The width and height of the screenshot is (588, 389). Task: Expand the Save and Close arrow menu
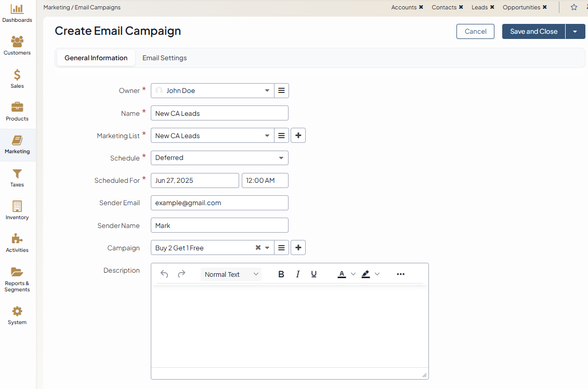pos(575,32)
